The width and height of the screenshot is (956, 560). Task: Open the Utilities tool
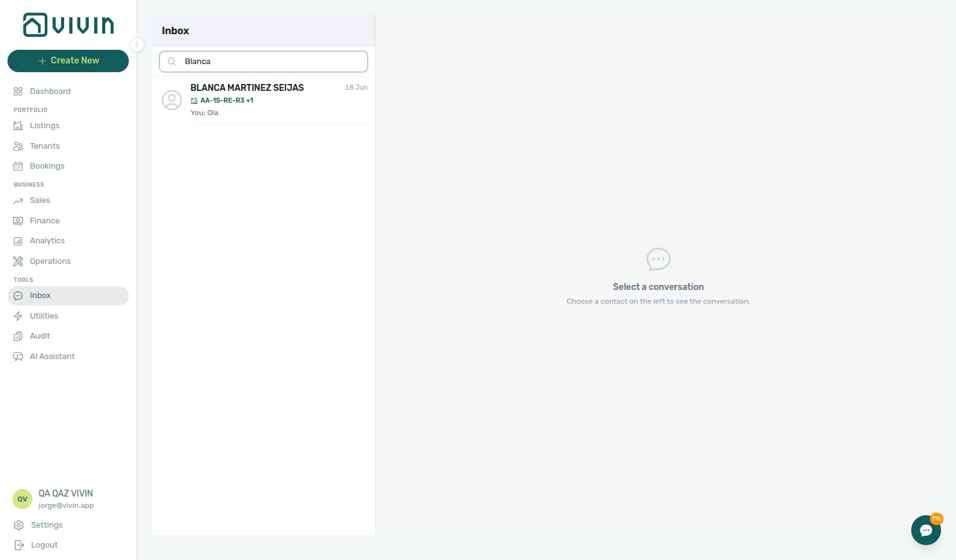pos(68,316)
